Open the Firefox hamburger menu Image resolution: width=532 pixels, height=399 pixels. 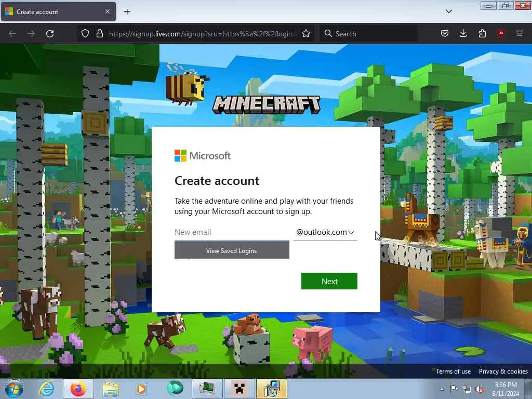(x=520, y=33)
